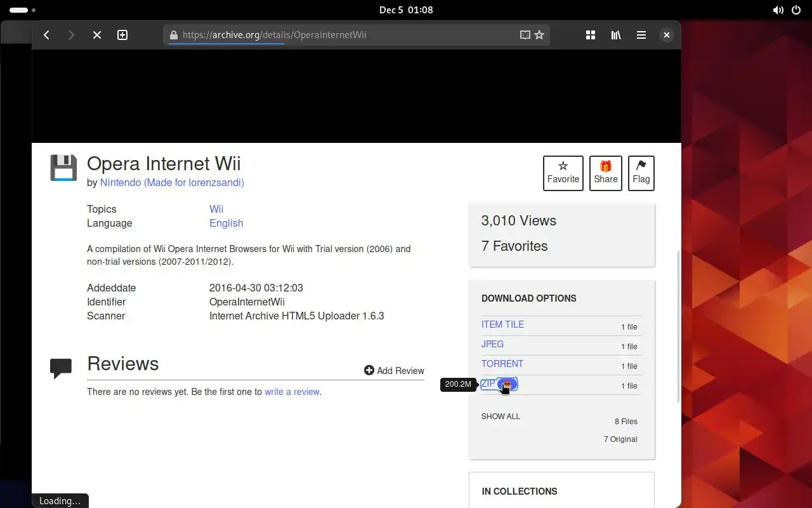Click the floppy disk software icon

point(63,168)
